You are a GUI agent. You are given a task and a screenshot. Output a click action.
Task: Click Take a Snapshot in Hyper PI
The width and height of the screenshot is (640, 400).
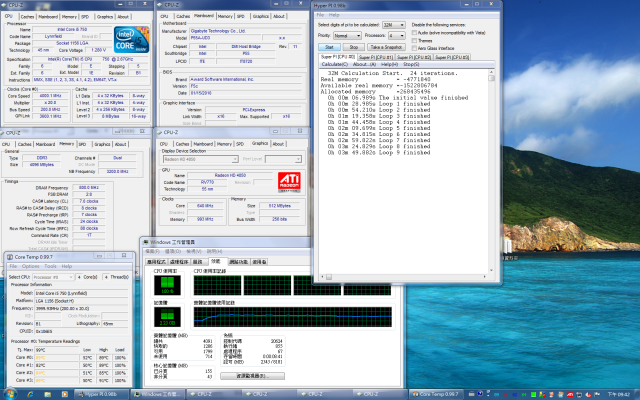pos(386,47)
